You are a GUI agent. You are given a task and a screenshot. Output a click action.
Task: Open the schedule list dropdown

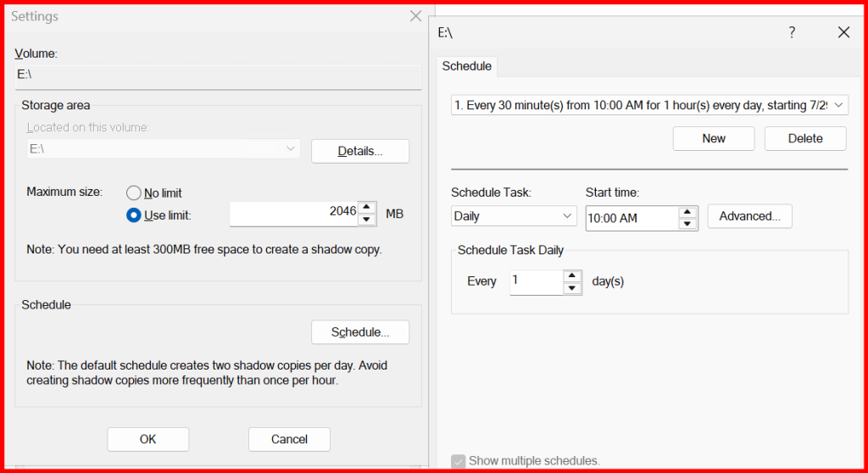[x=838, y=105]
